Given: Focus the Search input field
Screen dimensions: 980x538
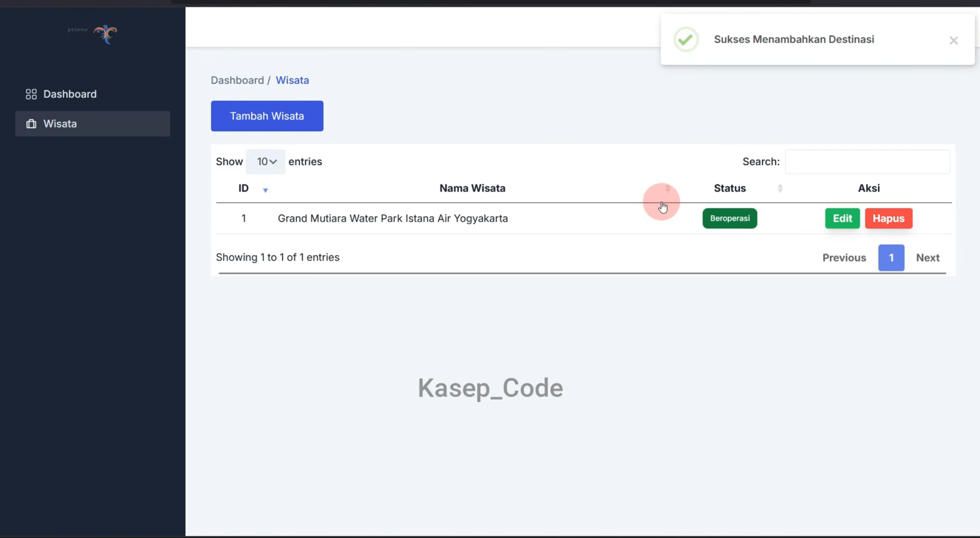Looking at the screenshot, I should coord(867,162).
